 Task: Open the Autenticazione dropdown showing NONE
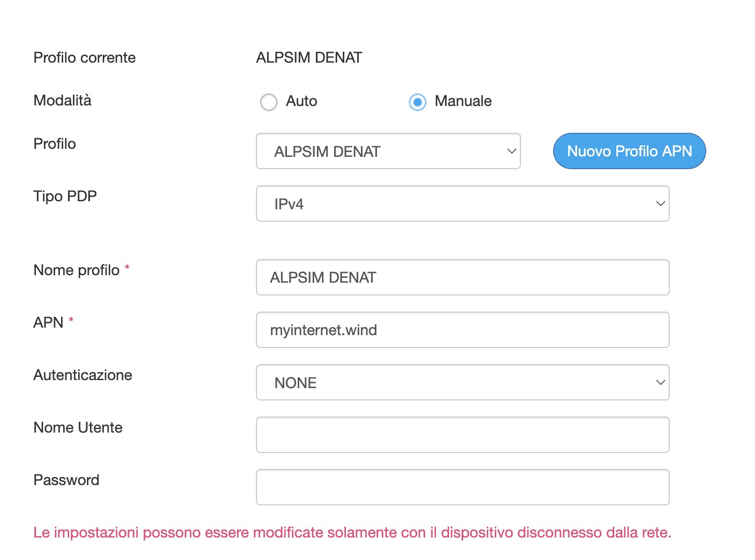click(463, 383)
